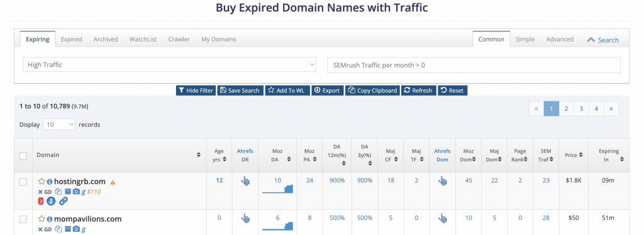This screenshot has height=235, width=644.
Task: Click the Export button
Action: tap(327, 91)
